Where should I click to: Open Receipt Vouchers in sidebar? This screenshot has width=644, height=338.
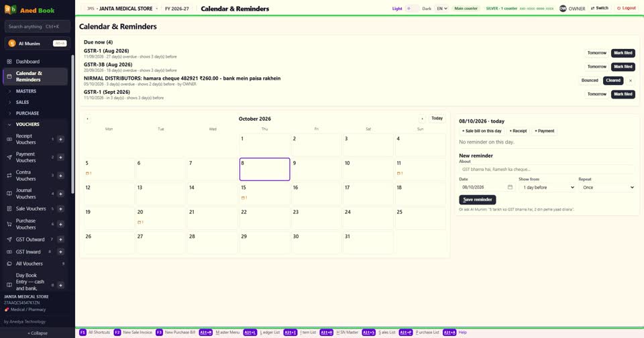coord(26,139)
